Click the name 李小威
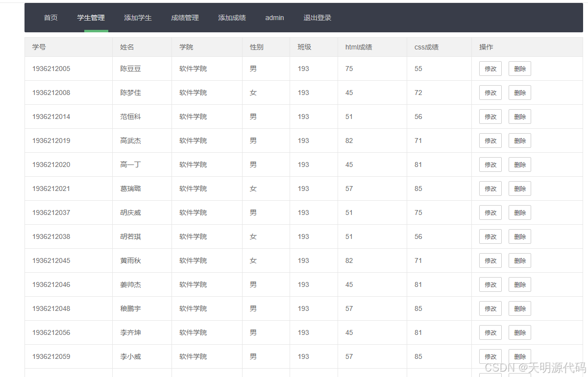The height and width of the screenshot is (377, 588). (131, 356)
